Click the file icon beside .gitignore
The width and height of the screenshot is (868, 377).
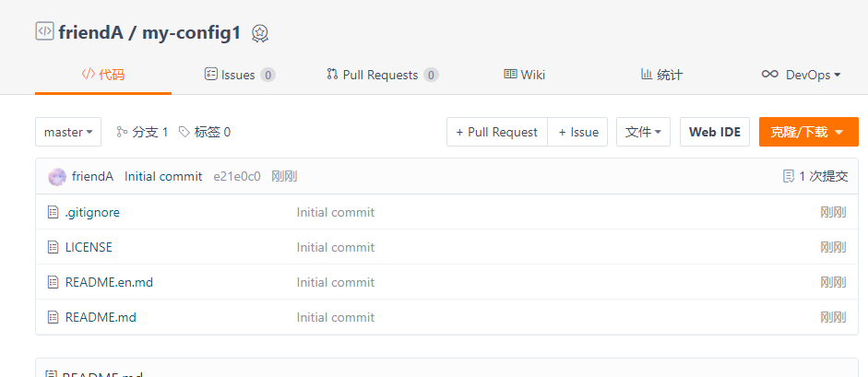54,212
